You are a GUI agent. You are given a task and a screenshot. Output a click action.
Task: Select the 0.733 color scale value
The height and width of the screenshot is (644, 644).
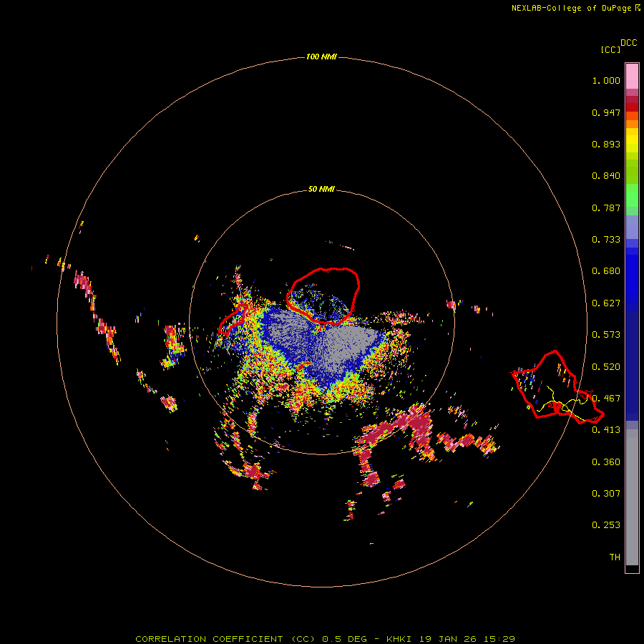coord(606,240)
